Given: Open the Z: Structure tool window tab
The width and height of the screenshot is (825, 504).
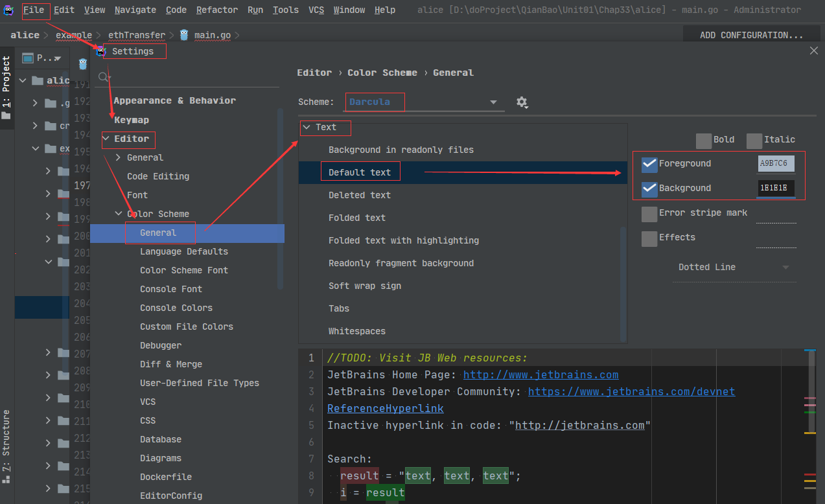Looking at the screenshot, I should tap(6, 447).
